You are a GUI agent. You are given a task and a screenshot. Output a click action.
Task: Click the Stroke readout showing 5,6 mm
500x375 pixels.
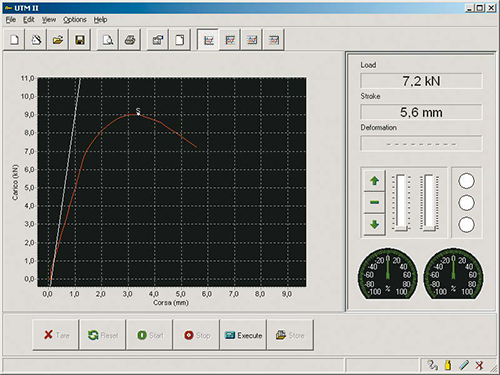coord(421,112)
